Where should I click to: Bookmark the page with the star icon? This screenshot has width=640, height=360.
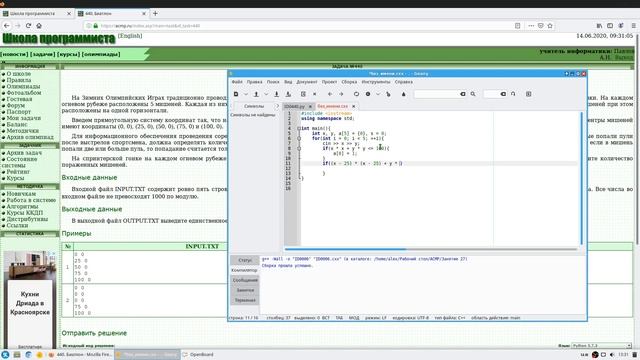point(550,25)
